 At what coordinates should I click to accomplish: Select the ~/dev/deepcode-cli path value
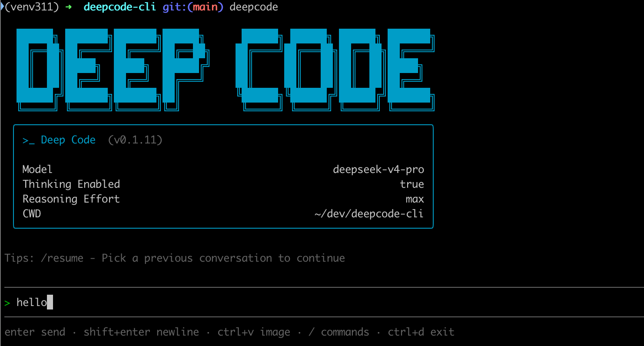[368, 214]
